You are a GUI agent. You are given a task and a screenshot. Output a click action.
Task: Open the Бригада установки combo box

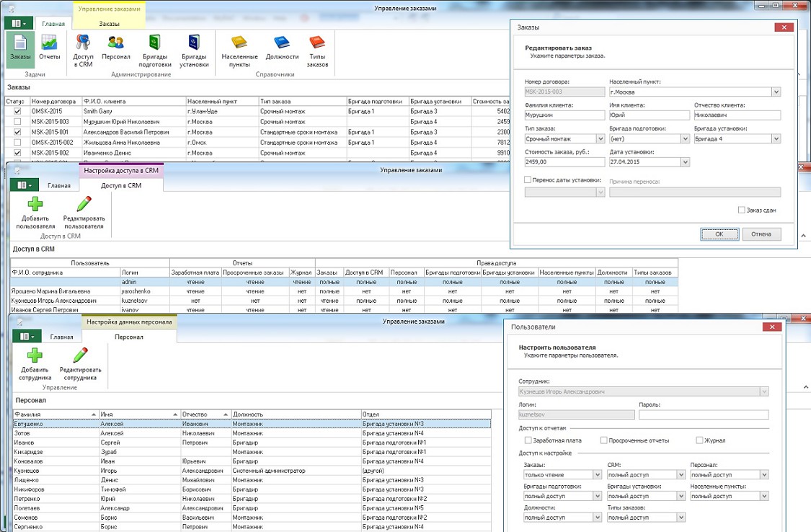pos(776,138)
